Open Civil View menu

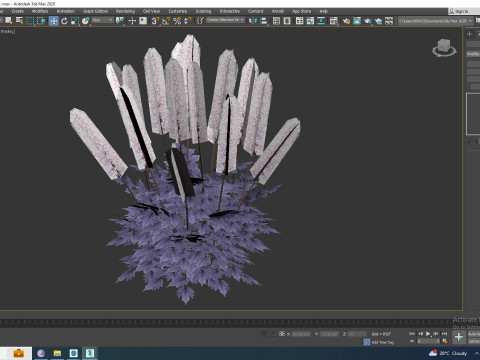click(151, 11)
